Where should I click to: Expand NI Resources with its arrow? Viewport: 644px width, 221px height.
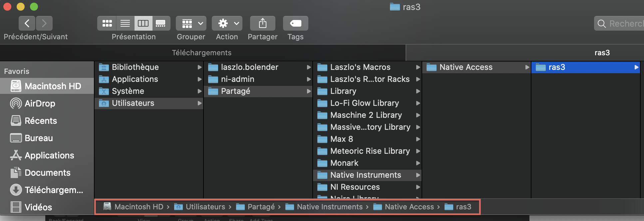point(418,187)
